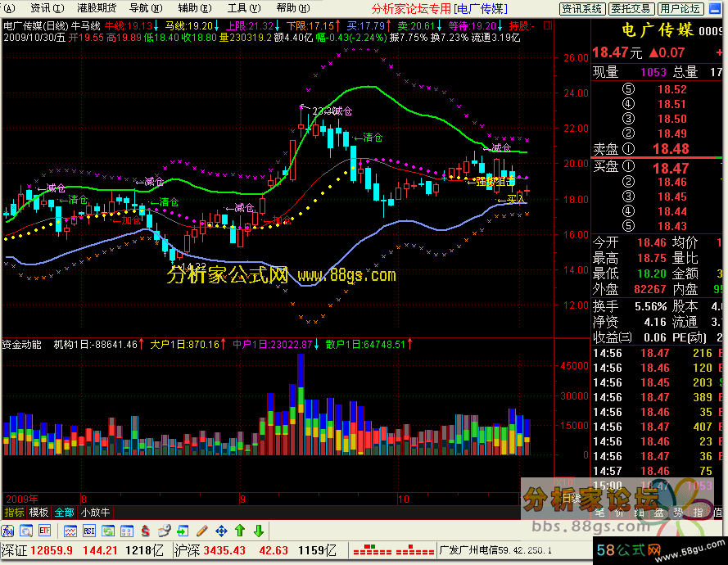
Task: Click buy level ⑤ price 18.43
Action: pos(671,226)
